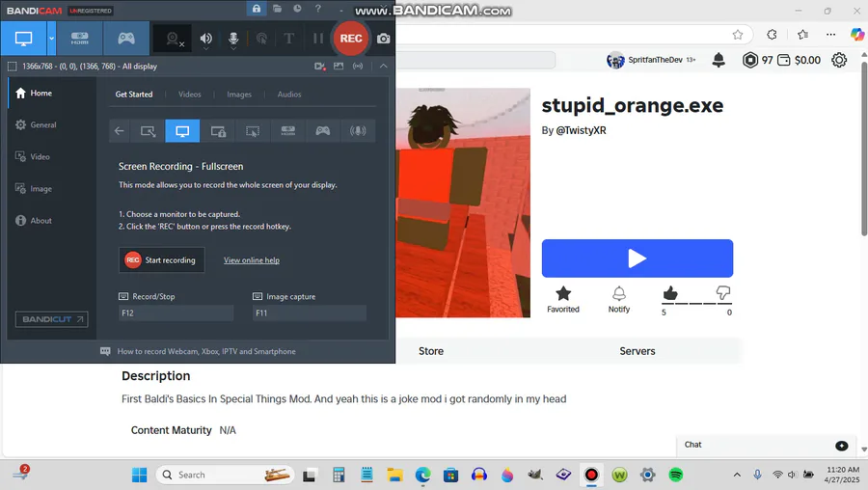
Task: Select game recording mode in top bar
Action: (x=126, y=39)
